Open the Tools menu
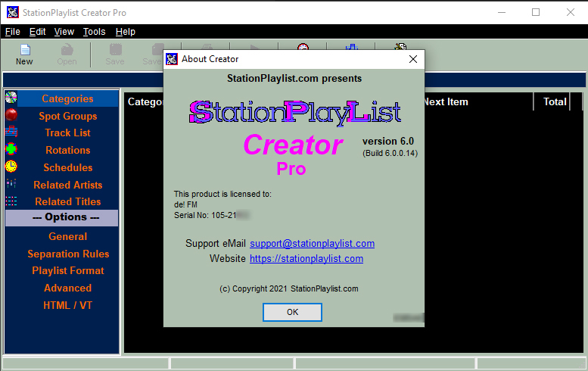588x371 pixels. [94, 32]
